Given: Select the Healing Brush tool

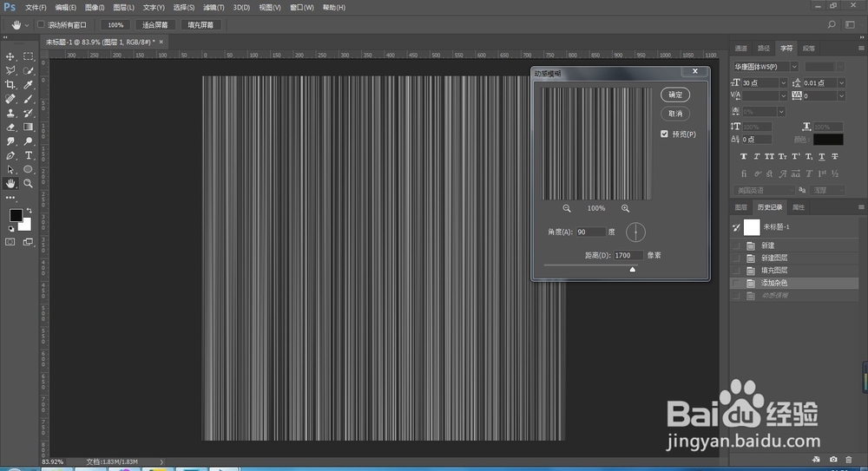Looking at the screenshot, I should click(10, 99).
